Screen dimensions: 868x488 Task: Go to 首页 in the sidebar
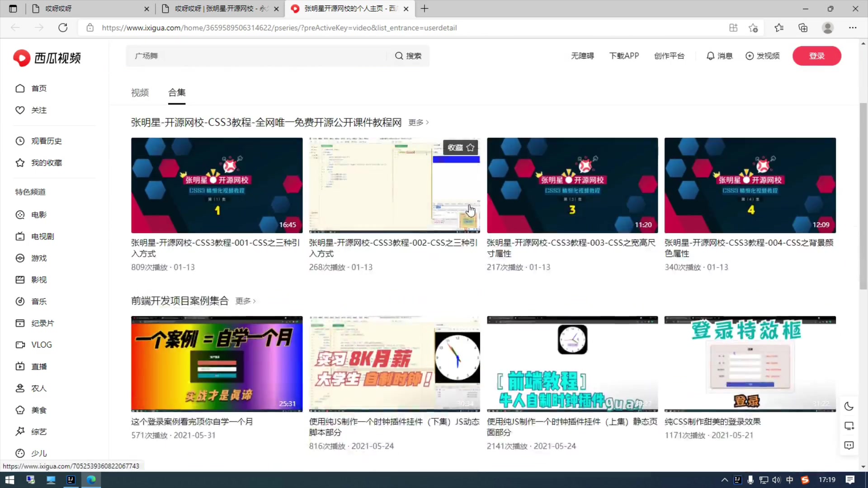coord(31,88)
